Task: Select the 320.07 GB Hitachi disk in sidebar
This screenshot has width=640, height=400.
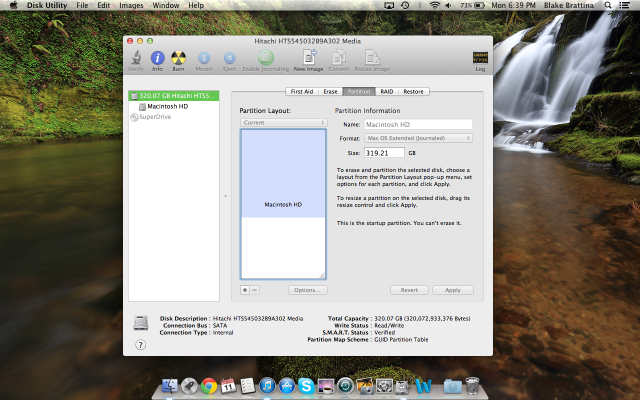Action: point(174,96)
